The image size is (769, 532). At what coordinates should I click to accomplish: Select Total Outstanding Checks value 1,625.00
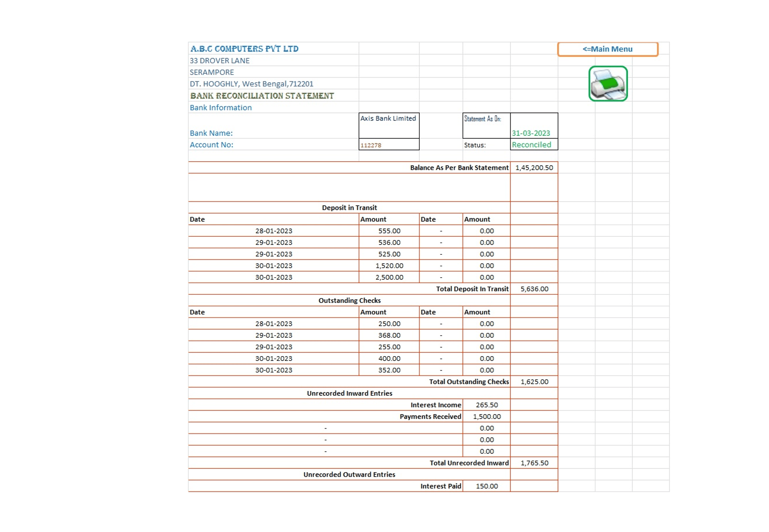click(x=534, y=382)
